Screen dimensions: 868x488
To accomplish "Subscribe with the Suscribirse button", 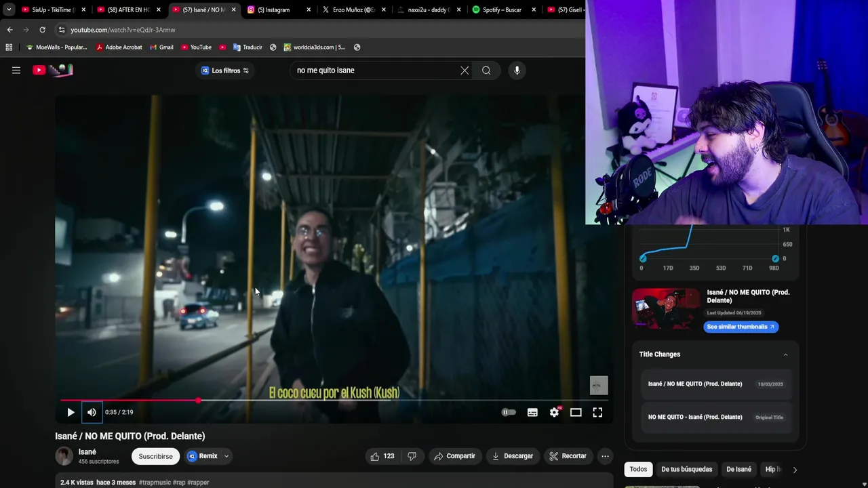I will tap(155, 456).
